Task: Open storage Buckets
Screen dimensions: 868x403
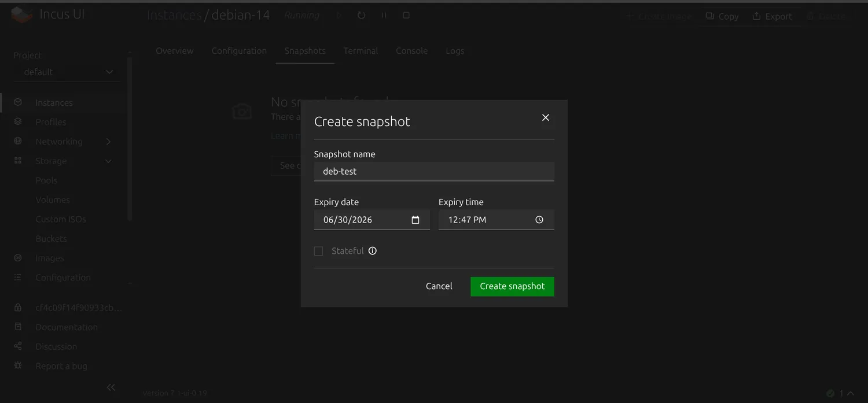Action: [51, 239]
